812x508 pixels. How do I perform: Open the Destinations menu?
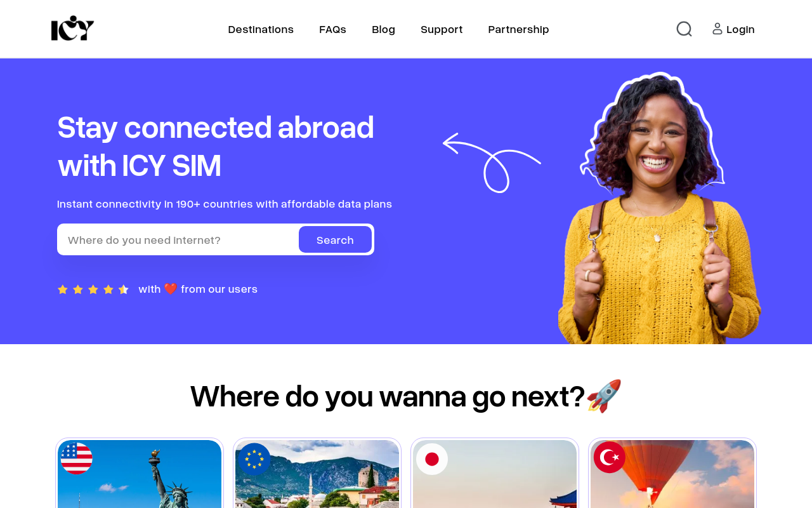[x=261, y=29]
